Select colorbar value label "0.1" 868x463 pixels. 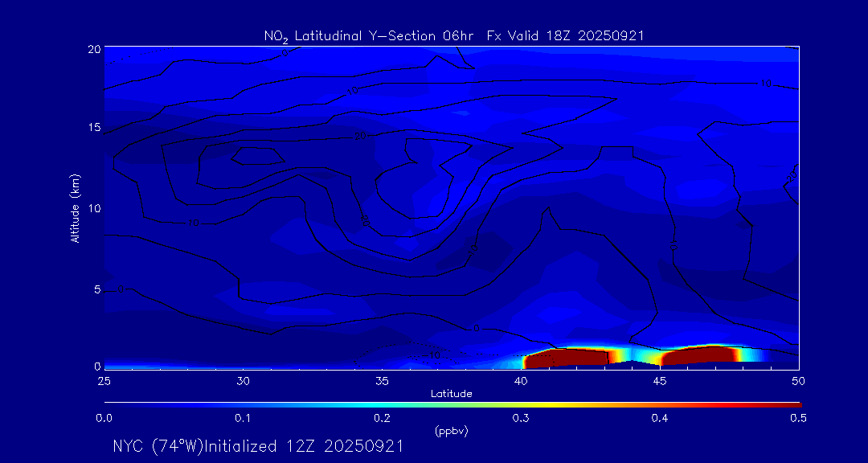coord(243,419)
